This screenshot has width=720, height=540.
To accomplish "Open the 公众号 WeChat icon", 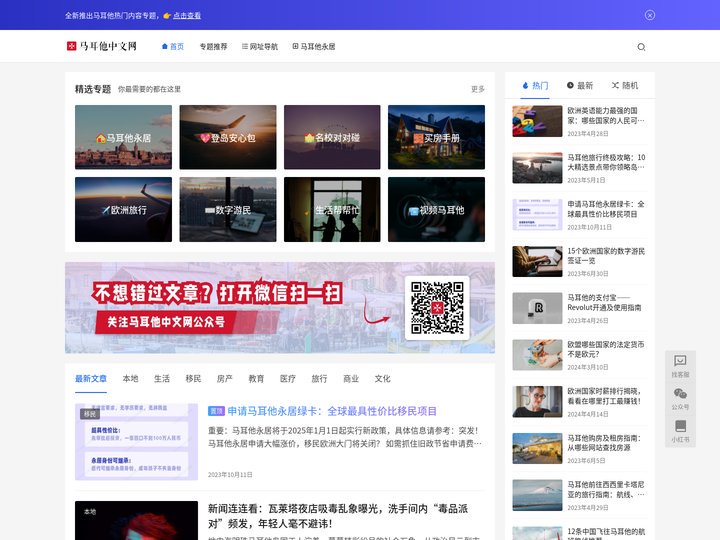I will pos(680,399).
